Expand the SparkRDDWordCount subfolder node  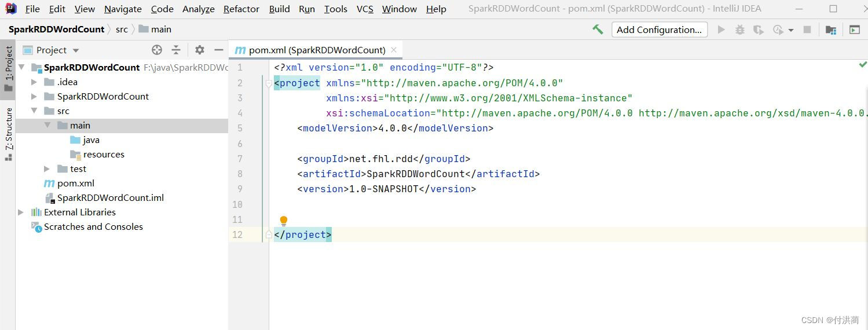[x=34, y=96]
